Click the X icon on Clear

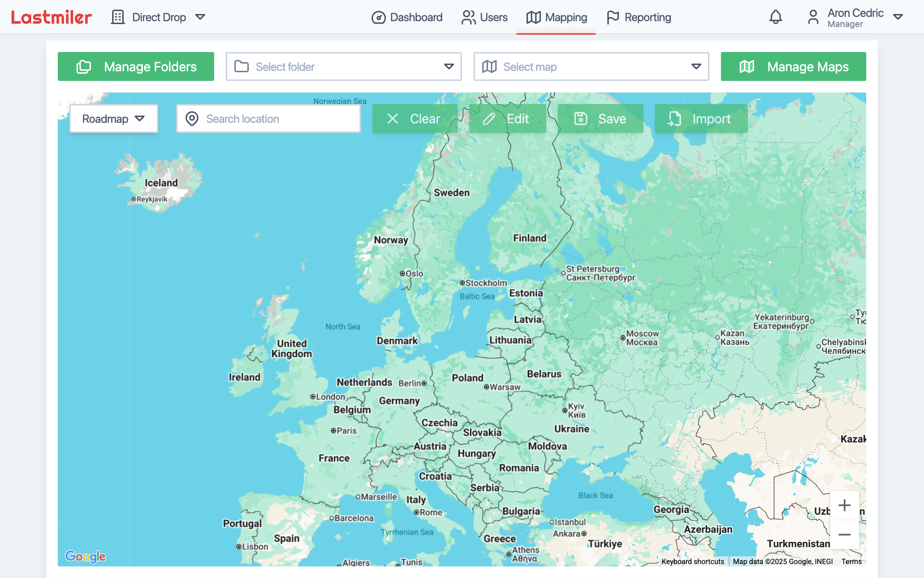coord(393,118)
